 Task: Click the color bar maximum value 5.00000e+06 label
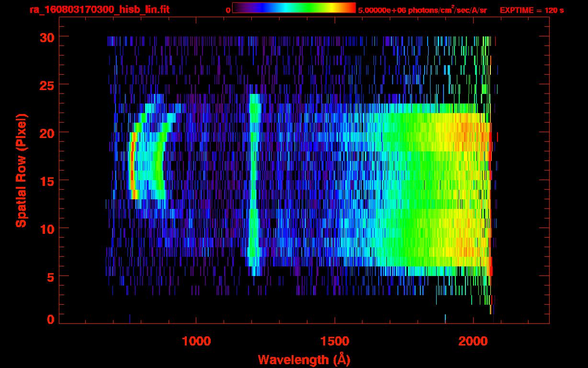point(380,10)
